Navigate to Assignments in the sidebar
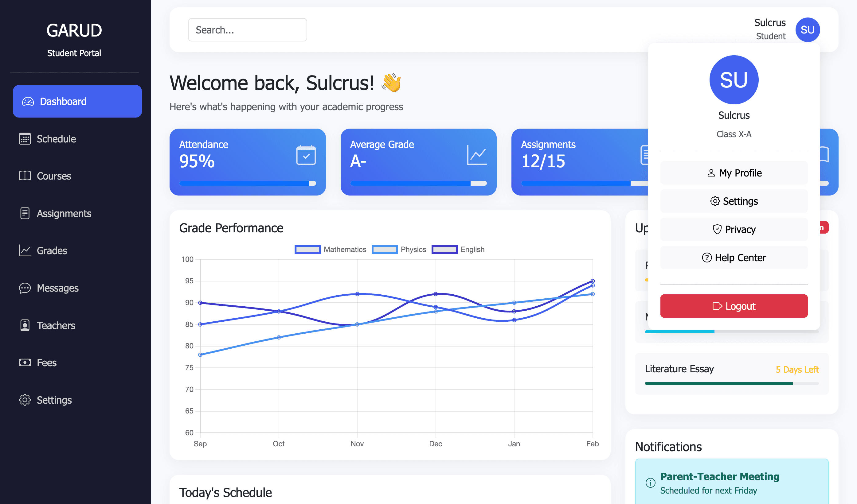The height and width of the screenshot is (504, 857). click(x=77, y=213)
